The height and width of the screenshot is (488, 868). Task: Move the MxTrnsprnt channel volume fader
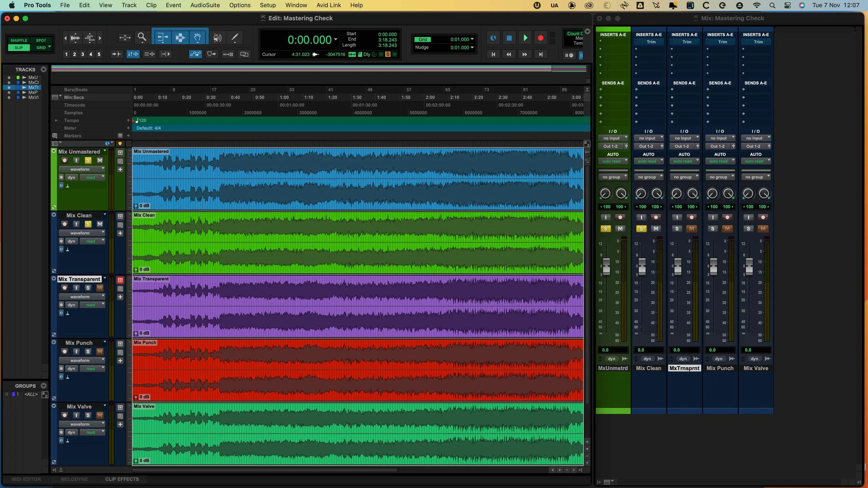pos(677,267)
